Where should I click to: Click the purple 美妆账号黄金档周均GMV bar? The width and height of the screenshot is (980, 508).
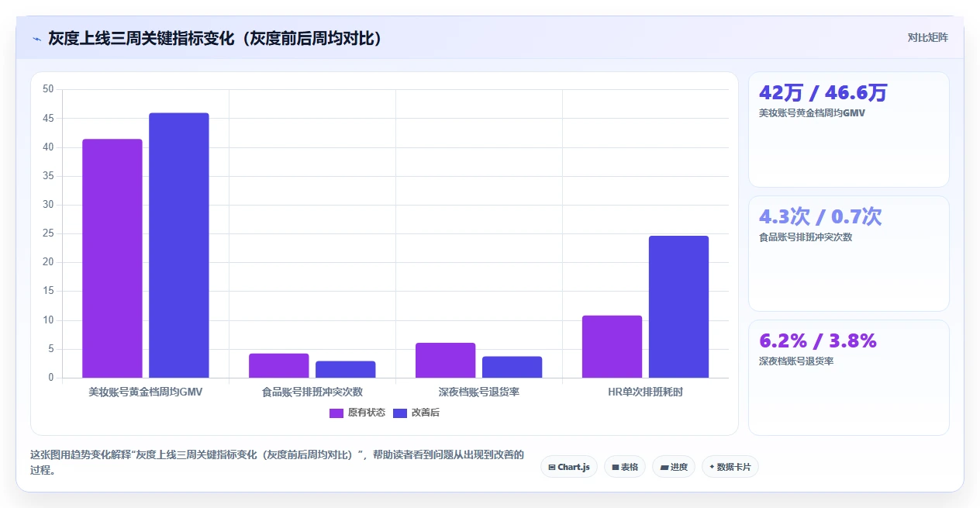pyautogui.click(x=112, y=258)
